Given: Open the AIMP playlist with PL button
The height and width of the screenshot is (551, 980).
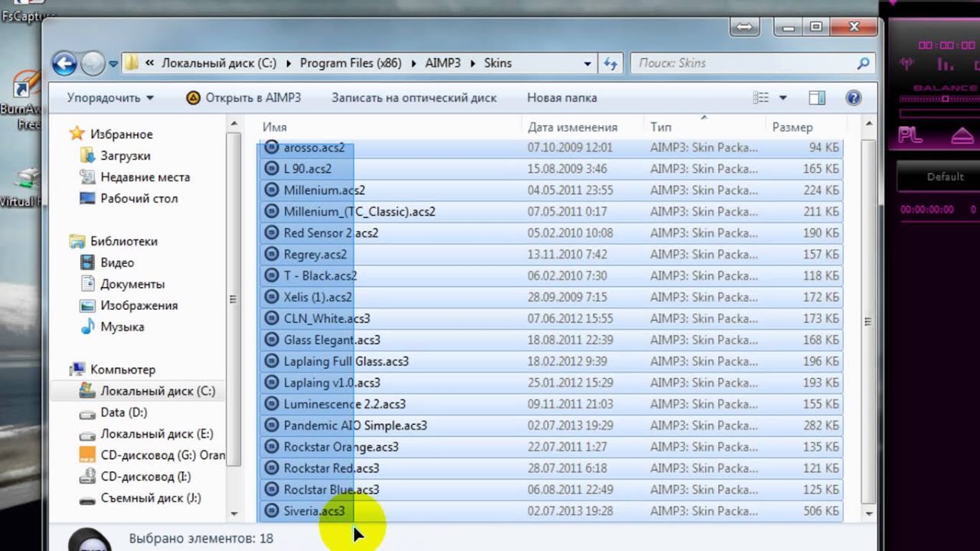Looking at the screenshot, I should tap(911, 136).
